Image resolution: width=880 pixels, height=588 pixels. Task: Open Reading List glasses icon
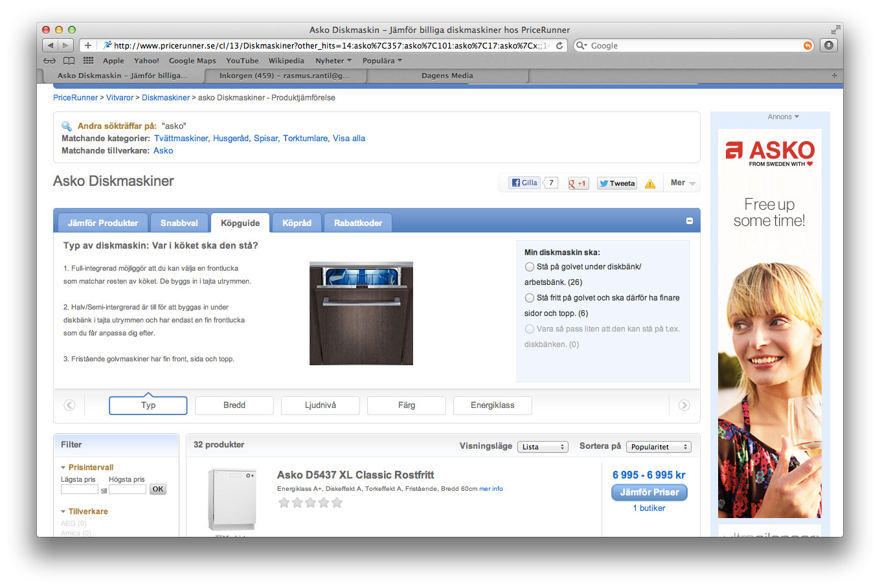pyautogui.click(x=49, y=61)
